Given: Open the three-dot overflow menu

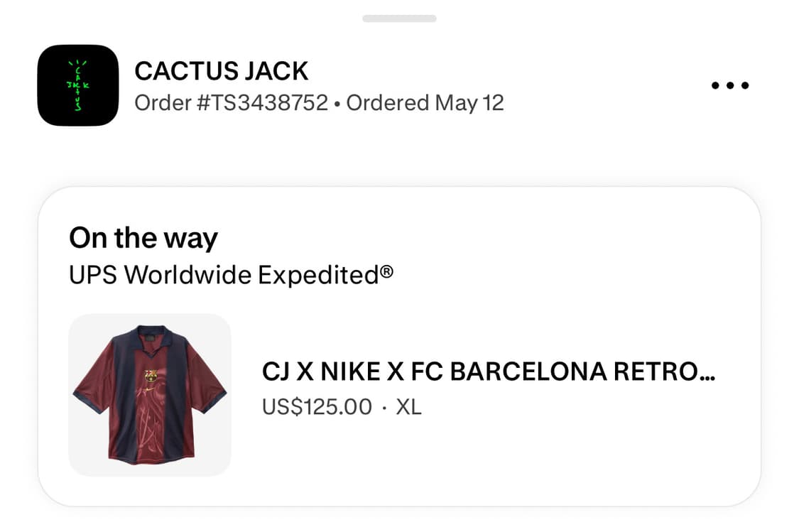Looking at the screenshot, I should 729,85.
